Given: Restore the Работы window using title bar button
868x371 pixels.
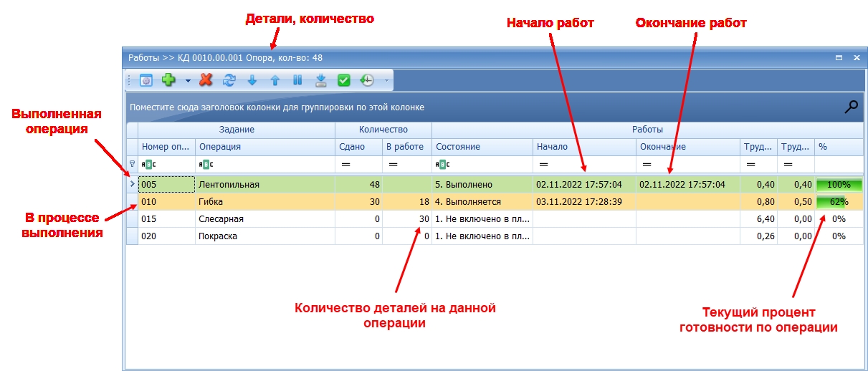Looking at the screenshot, I should click(839, 57).
